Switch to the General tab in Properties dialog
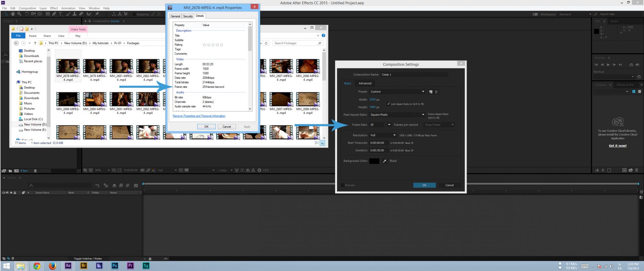Screen dimensions: 644x271 coord(175,16)
